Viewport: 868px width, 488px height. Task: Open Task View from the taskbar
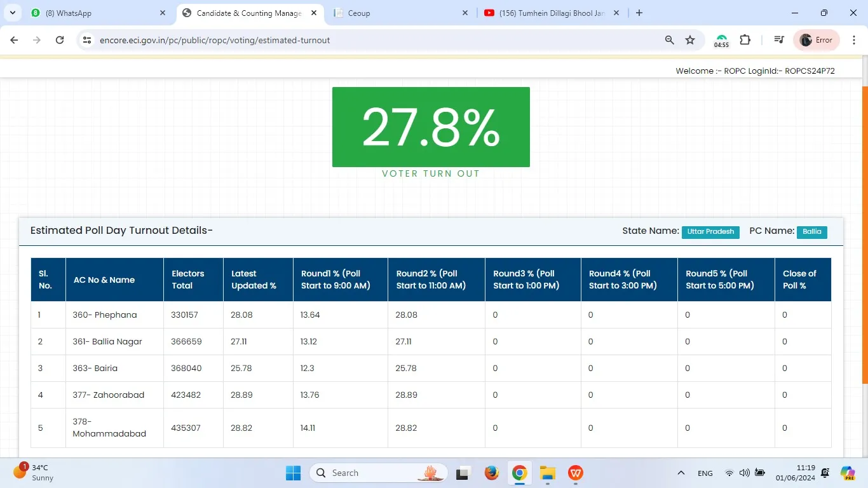coord(463,473)
